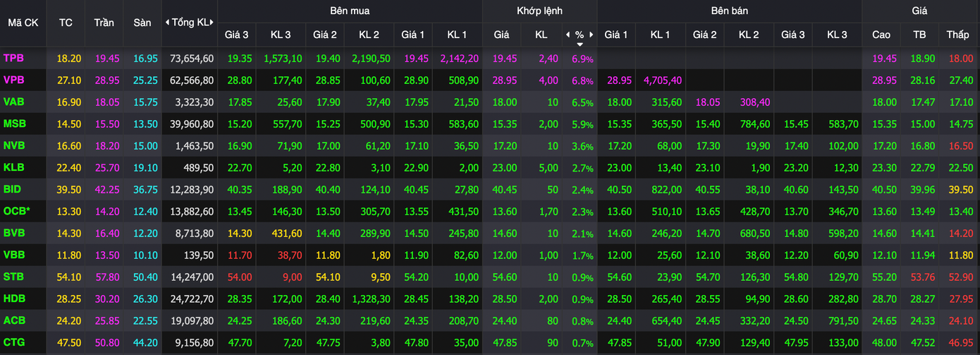Image resolution: width=980 pixels, height=355 pixels.
Task: Click the right arrow beside the % column header
Action: pyautogui.click(x=592, y=35)
